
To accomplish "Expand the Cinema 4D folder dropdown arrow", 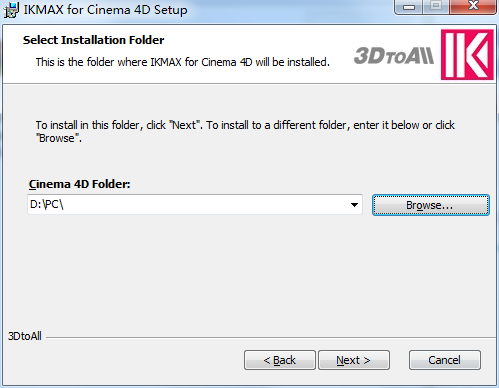I will (354, 205).
